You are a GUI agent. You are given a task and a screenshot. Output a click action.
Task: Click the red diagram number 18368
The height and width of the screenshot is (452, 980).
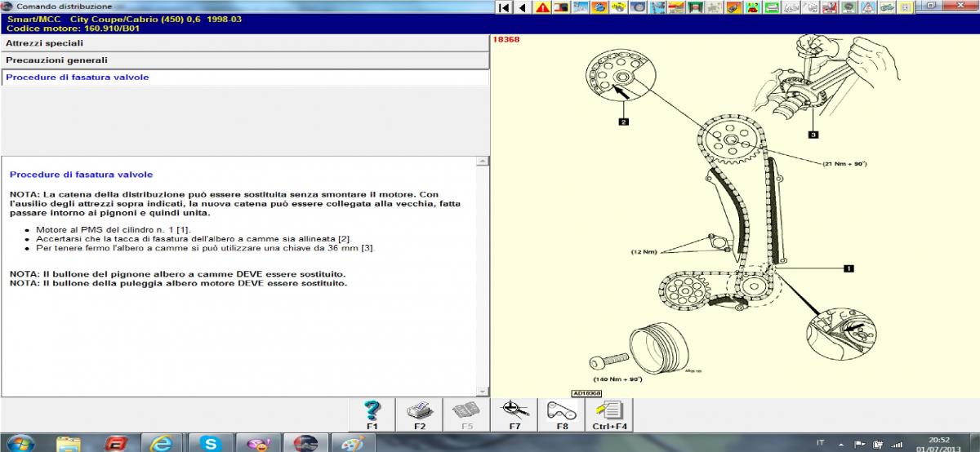[x=506, y=39]
